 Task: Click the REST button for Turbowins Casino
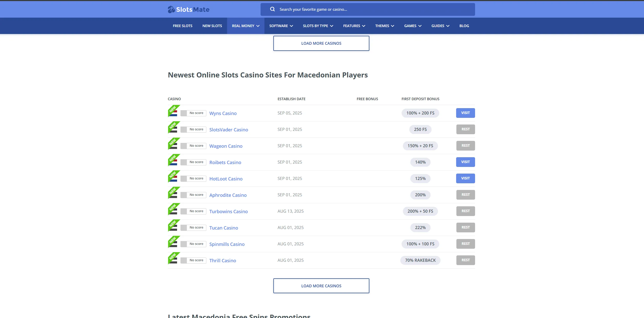(x=466, y=211)
